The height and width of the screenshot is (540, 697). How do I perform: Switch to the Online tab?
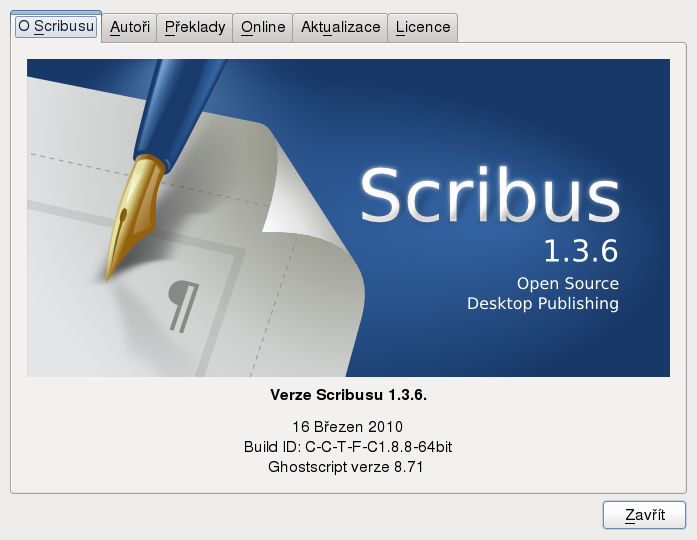[263, 28]
